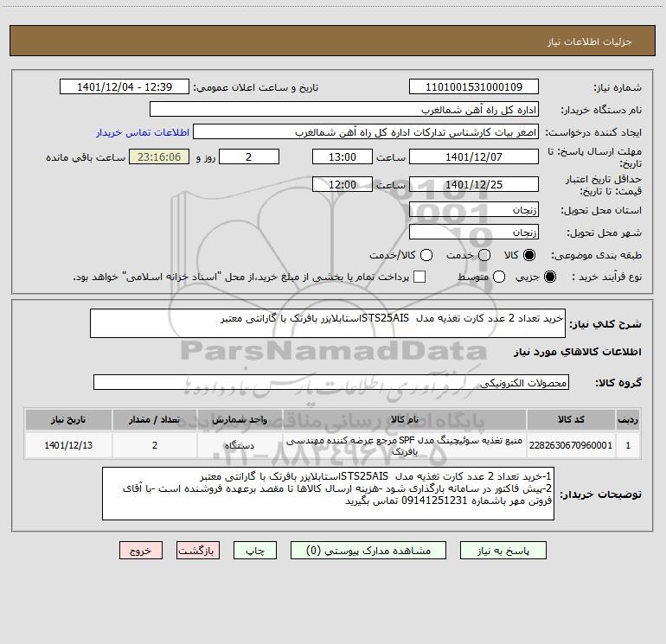Viewport: 666px width, 644px height.
Task: Click the تعداد / مقدار column header
Action: (155, 419)
